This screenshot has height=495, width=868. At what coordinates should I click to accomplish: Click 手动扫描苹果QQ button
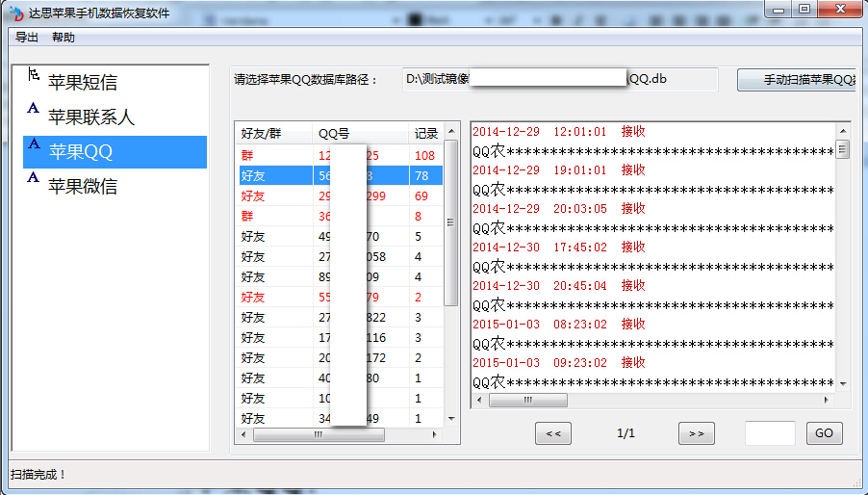click(797, 80)
